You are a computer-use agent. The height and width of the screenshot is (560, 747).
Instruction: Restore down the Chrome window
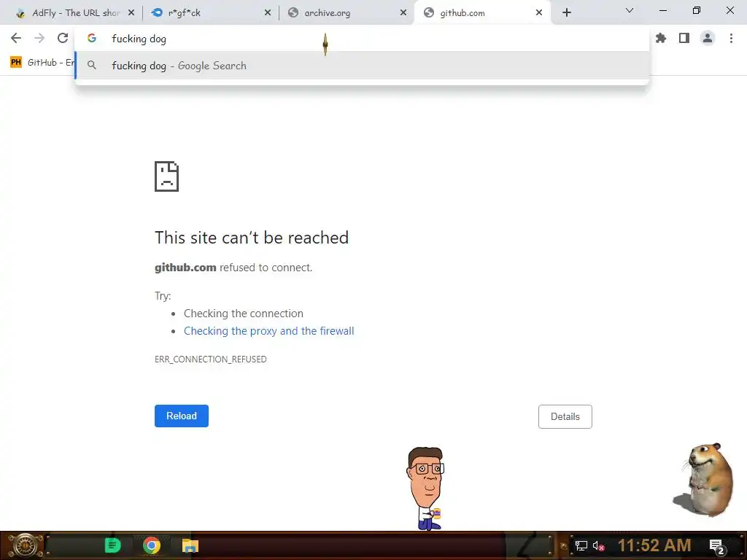(697, 10)
